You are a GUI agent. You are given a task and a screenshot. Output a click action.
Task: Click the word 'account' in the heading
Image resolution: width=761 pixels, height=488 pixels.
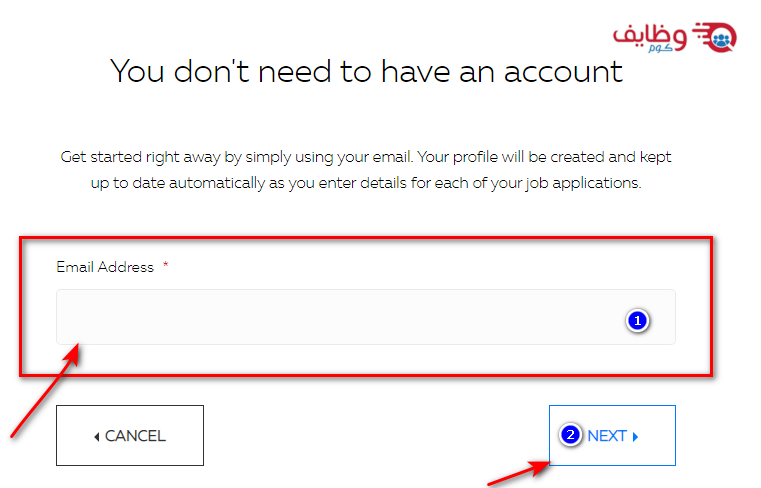click(563, 72)
